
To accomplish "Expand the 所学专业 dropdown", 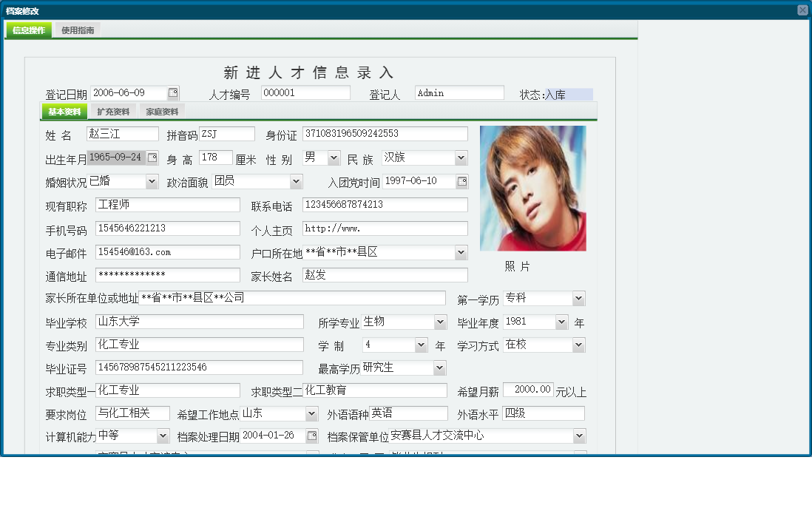I will [x=440, y=322].
